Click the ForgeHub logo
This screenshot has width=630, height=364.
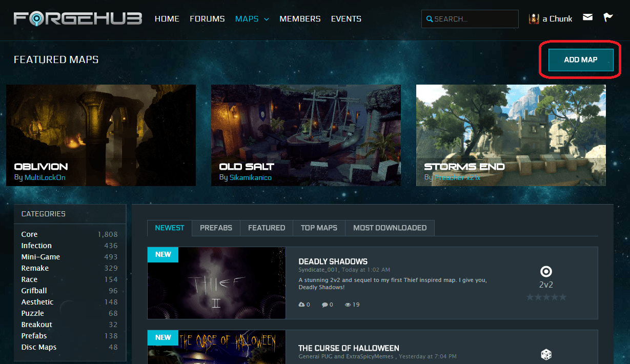[x=78, y=18]
